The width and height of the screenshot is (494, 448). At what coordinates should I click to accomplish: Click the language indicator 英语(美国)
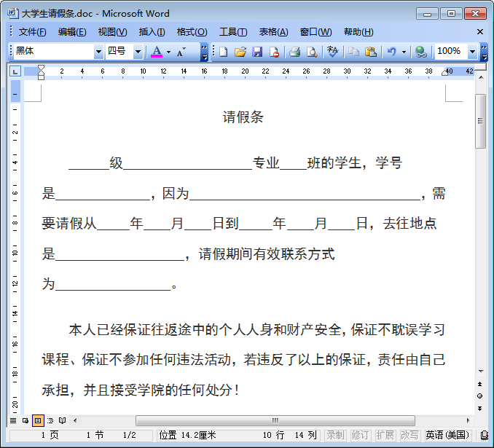click(x=447, y=435)
